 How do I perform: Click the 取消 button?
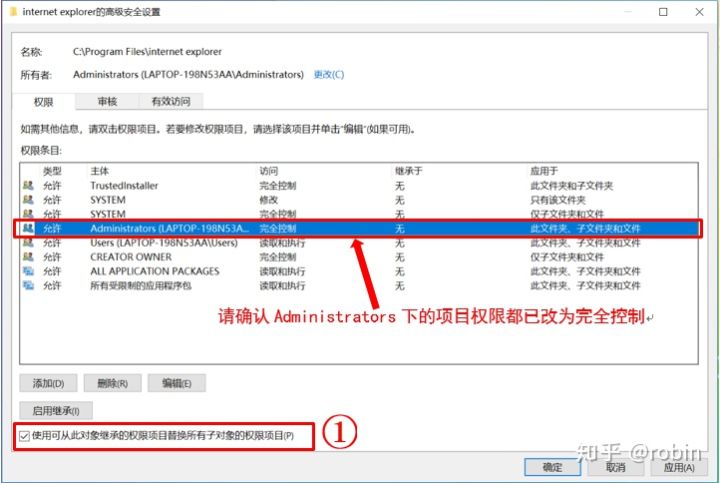pos(616,467)
